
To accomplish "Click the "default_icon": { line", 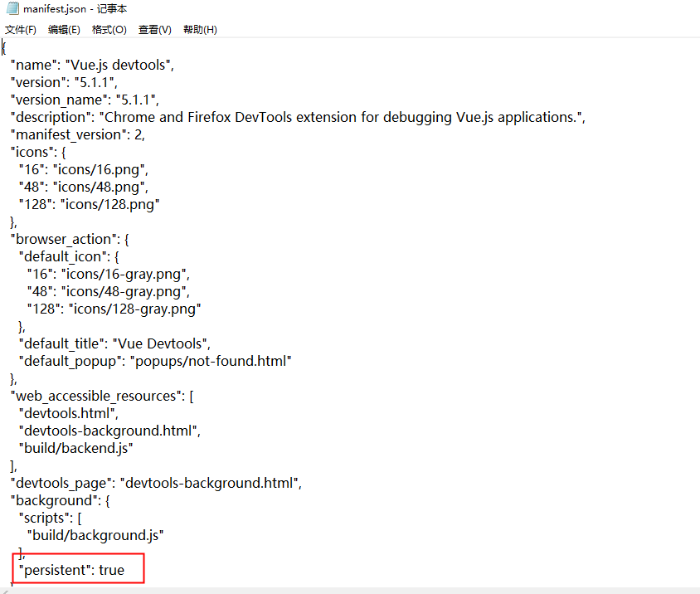I will pyautogui.click(x=69, y=257).
